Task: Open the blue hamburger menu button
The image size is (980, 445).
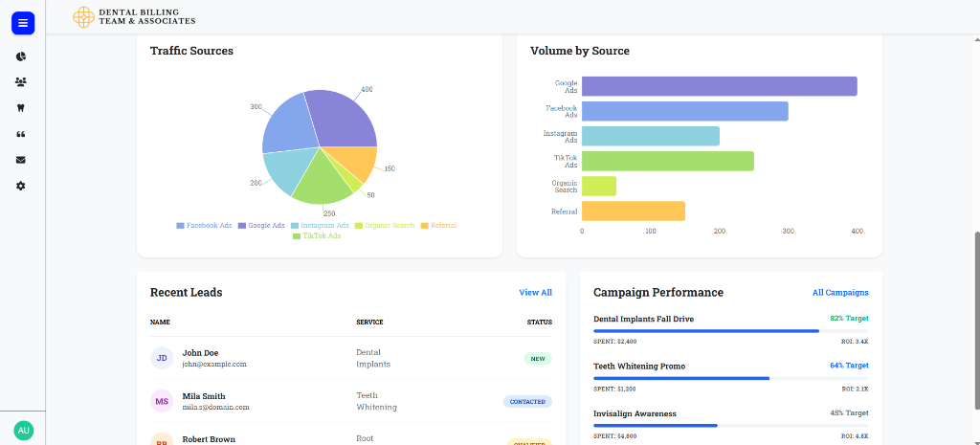Action: [23, 23]
